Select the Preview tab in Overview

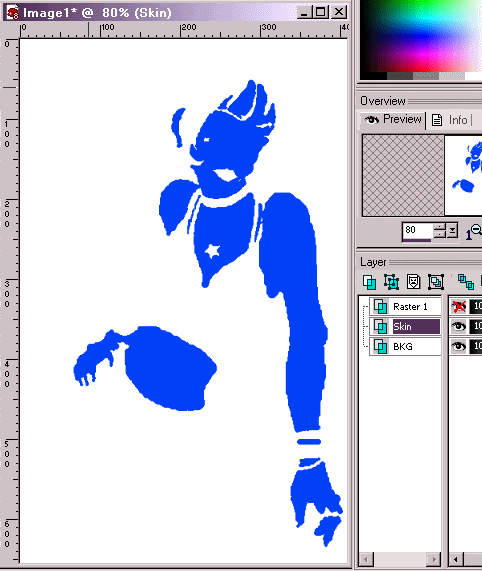pos(393,120)
